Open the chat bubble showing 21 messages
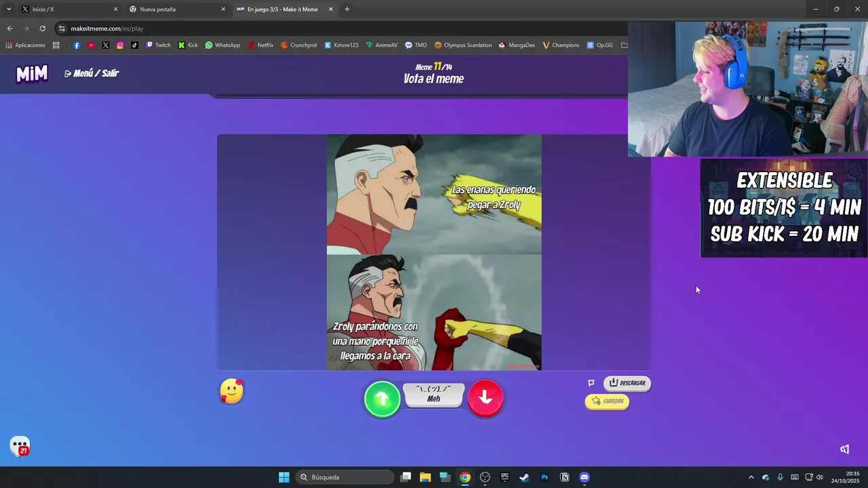868x488 pixels. (20, 446)
